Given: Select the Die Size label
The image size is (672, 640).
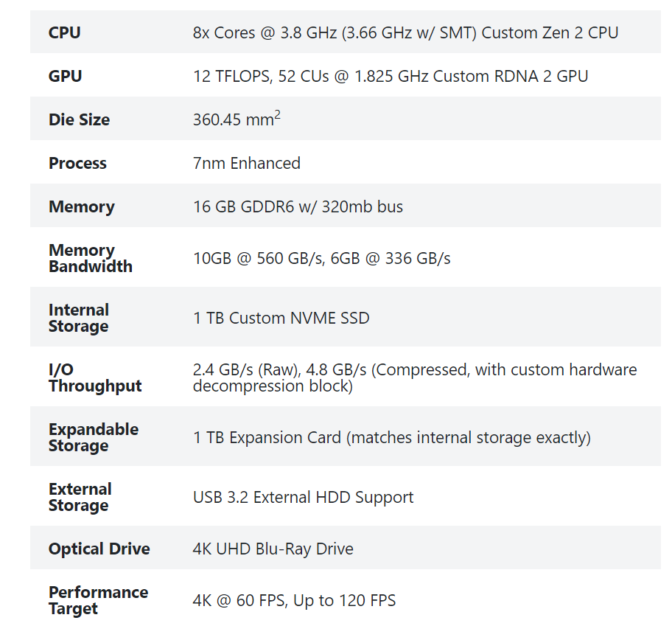Looking at the screenshot, I should [80, 119].
